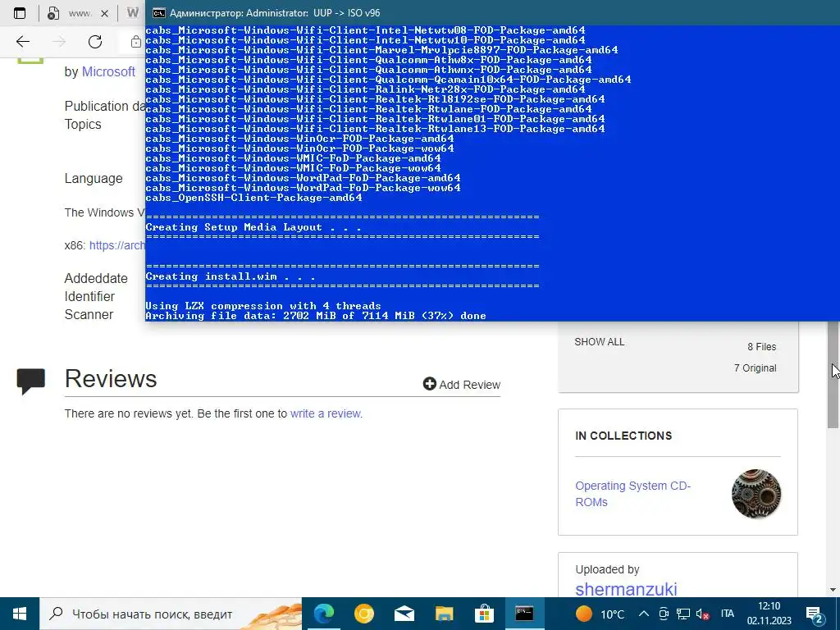Open the Microsoft author link
This screenshot has height=630, width=840.
coord(108,72)
